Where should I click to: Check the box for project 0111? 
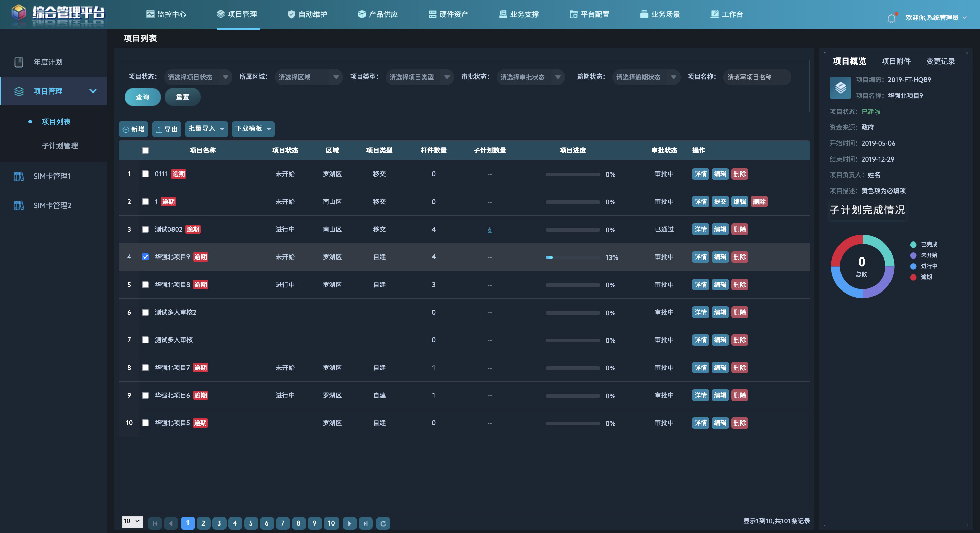145,174
